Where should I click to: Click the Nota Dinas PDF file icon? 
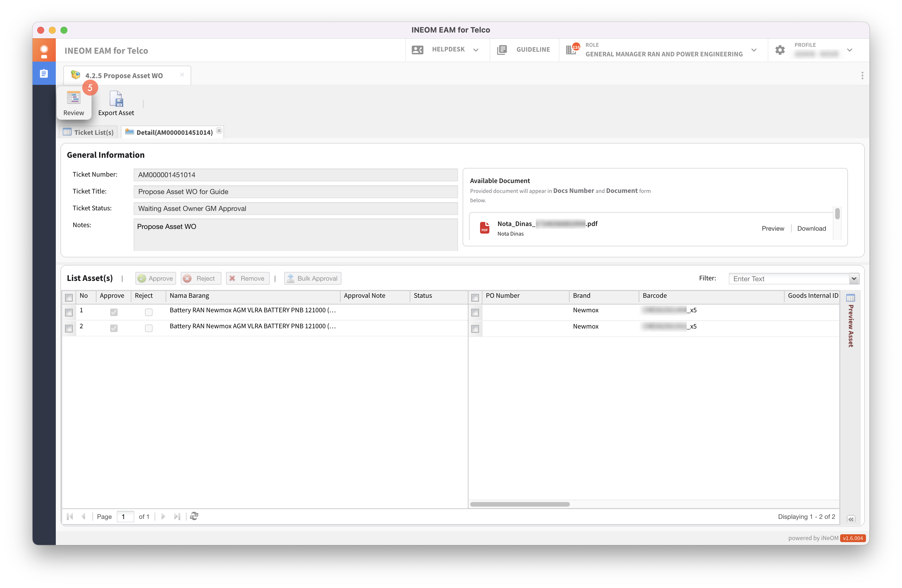click(484, 228)
